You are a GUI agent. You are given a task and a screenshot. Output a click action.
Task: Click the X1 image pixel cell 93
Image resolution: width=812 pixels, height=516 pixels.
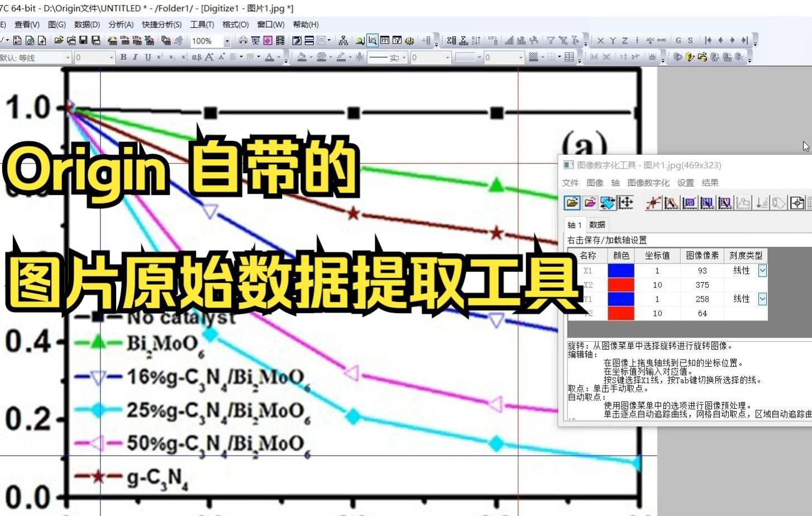702,270
